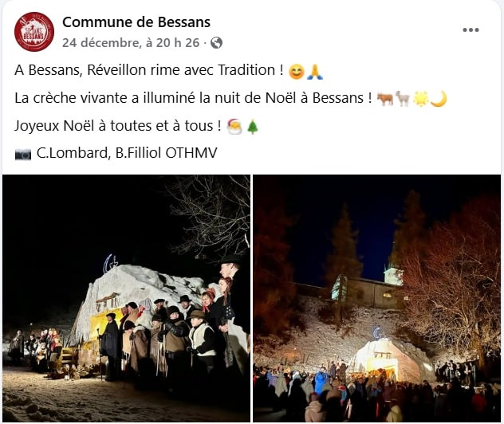Click the praying hands emoji
Screen dimensions: 504x424
(x=315, y=72)
